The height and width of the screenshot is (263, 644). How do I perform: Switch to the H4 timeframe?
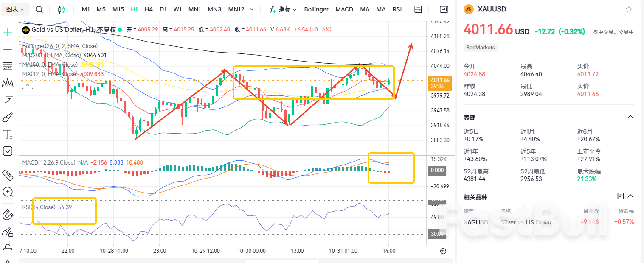[149, 9]
